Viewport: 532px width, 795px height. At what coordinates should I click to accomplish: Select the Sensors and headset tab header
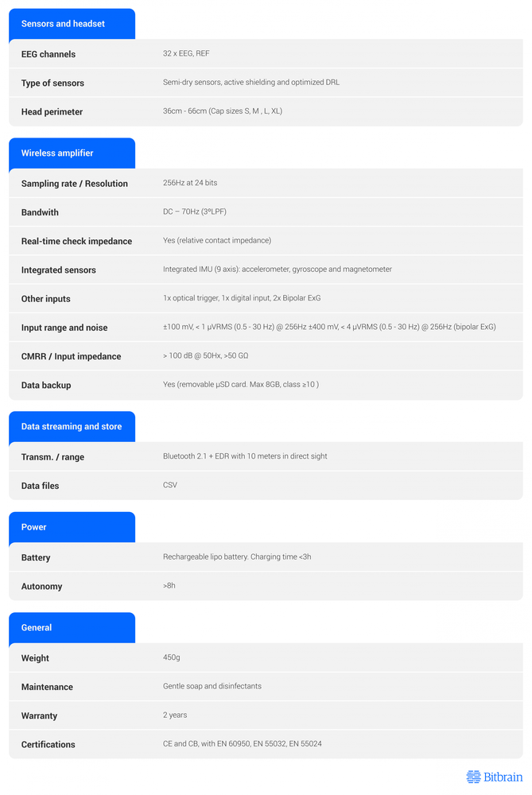point(63,24)
